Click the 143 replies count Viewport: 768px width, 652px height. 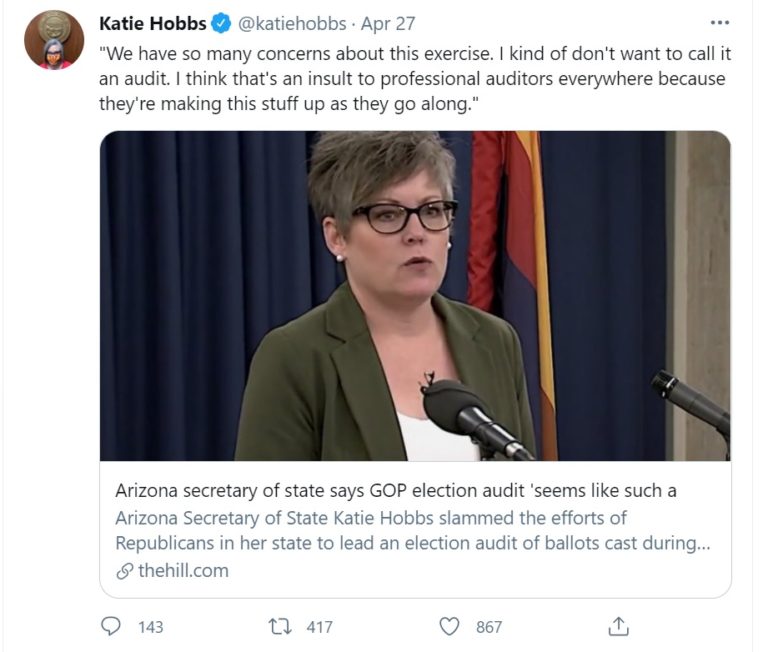tap(150, 627)
